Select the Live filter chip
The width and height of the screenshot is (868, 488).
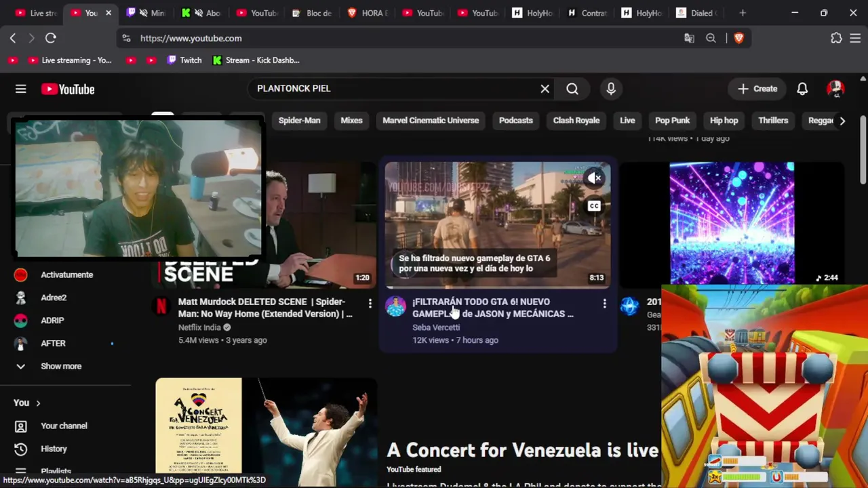pos(627,121)
